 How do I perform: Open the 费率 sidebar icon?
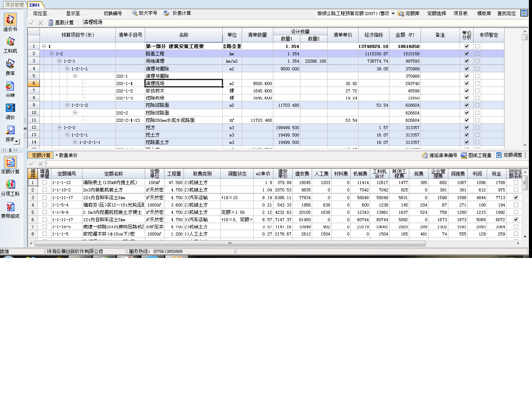(10, 64)
